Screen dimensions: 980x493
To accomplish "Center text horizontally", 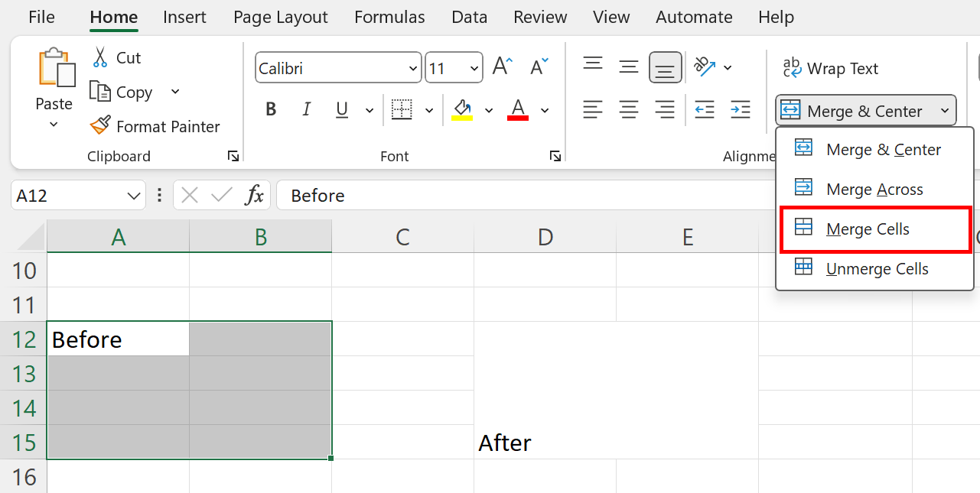I will 629,110.
